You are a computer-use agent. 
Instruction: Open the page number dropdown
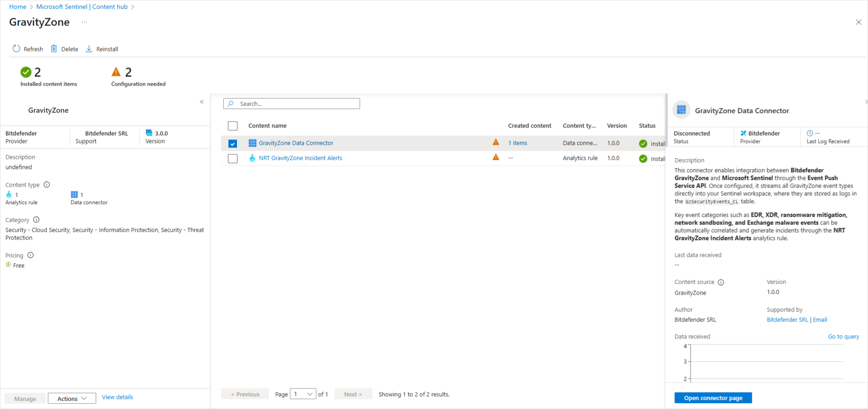[x=303, y=394]
